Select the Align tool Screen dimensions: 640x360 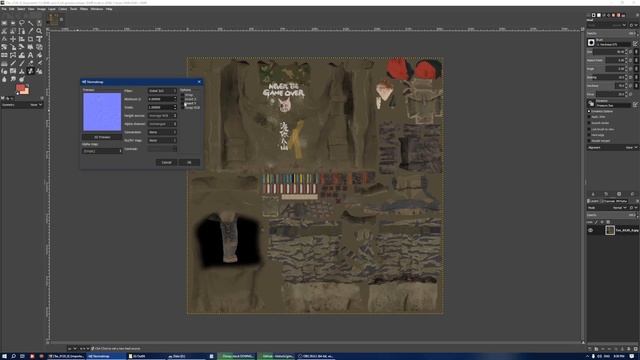tap(22, 39)
